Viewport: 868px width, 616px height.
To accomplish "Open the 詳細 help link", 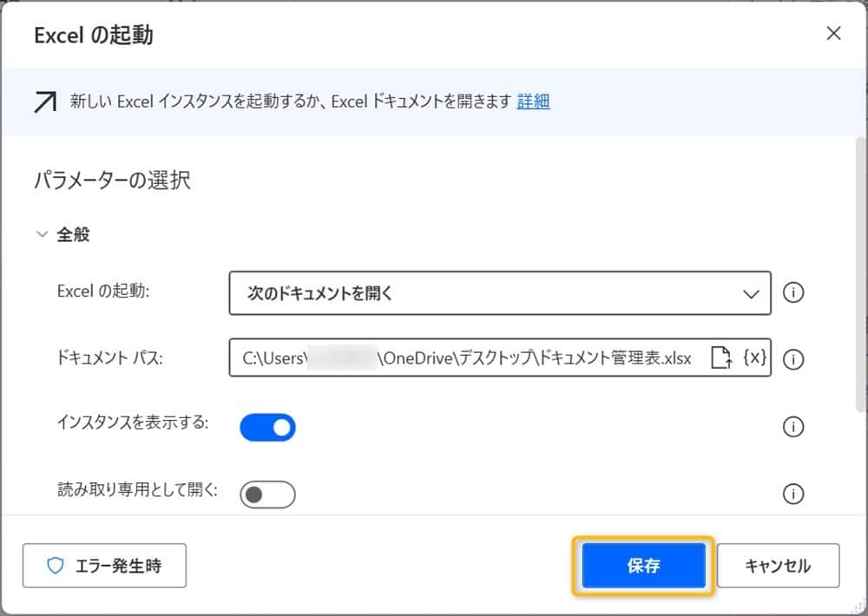I will [532, 102].
